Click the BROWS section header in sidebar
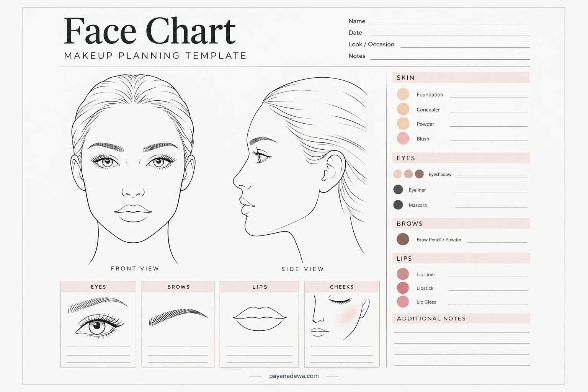The height and width of the screenshot is (392, 588). pos(461,223)
